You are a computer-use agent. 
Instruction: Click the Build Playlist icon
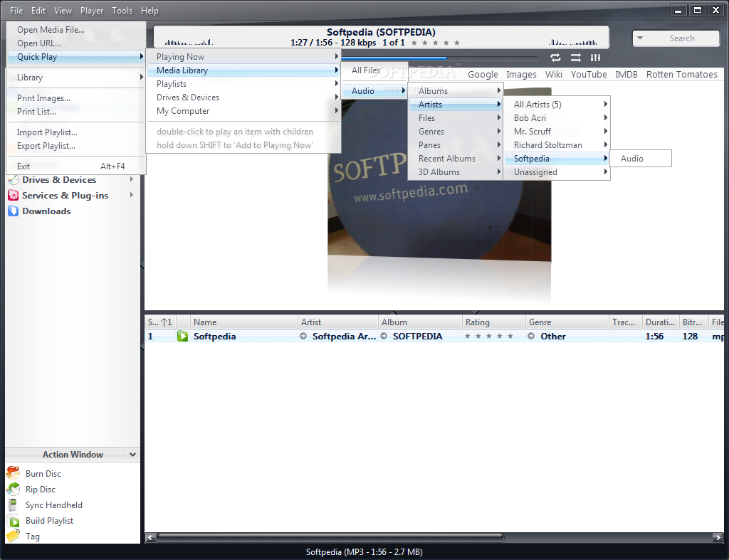point(14,522)
